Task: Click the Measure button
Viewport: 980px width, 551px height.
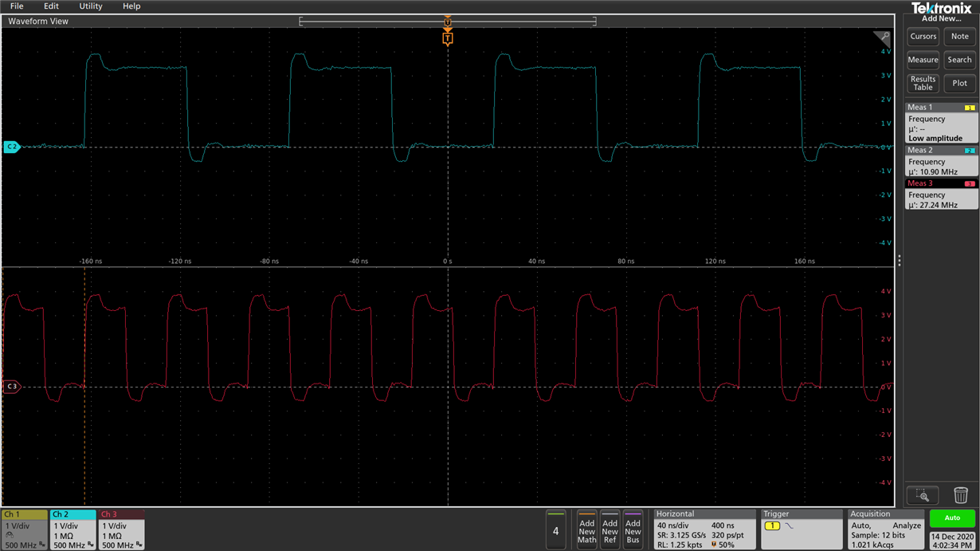Action: [x=923, y=60]
